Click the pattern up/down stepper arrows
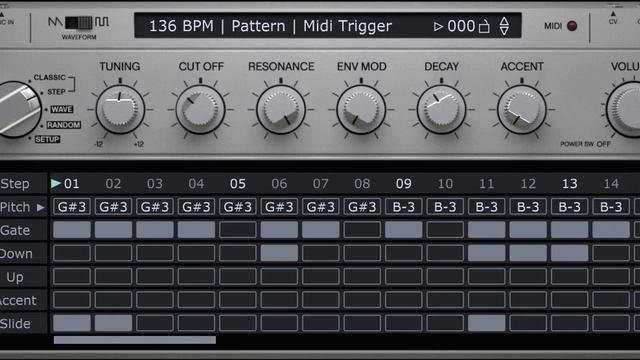The width and height of the screenshot is (640, 360). (504, 26)
